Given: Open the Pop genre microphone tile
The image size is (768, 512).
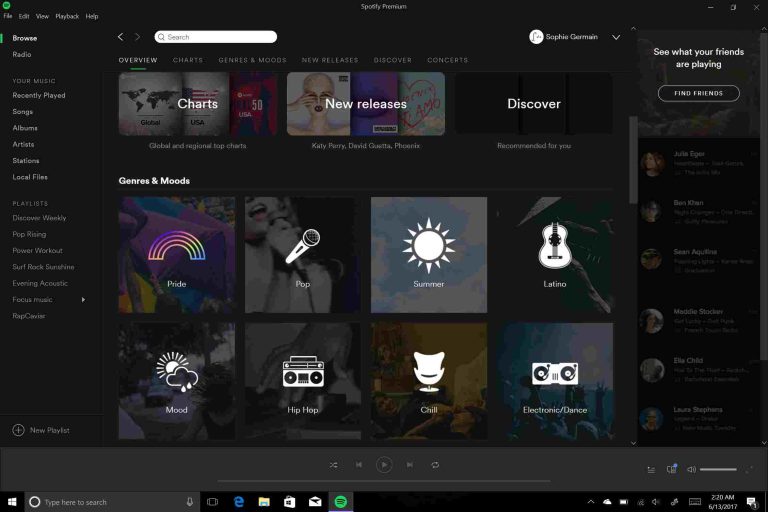Looking at the screenshot, I should tap(303, 255).
